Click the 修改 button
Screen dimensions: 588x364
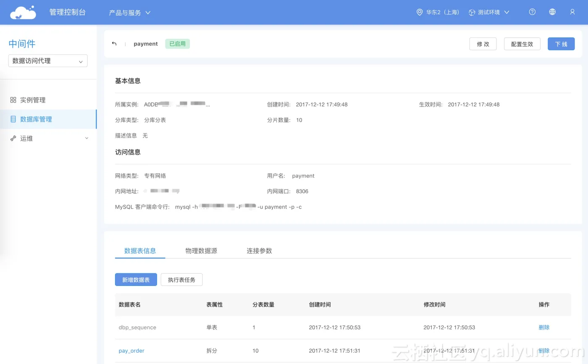coord(483,44)
